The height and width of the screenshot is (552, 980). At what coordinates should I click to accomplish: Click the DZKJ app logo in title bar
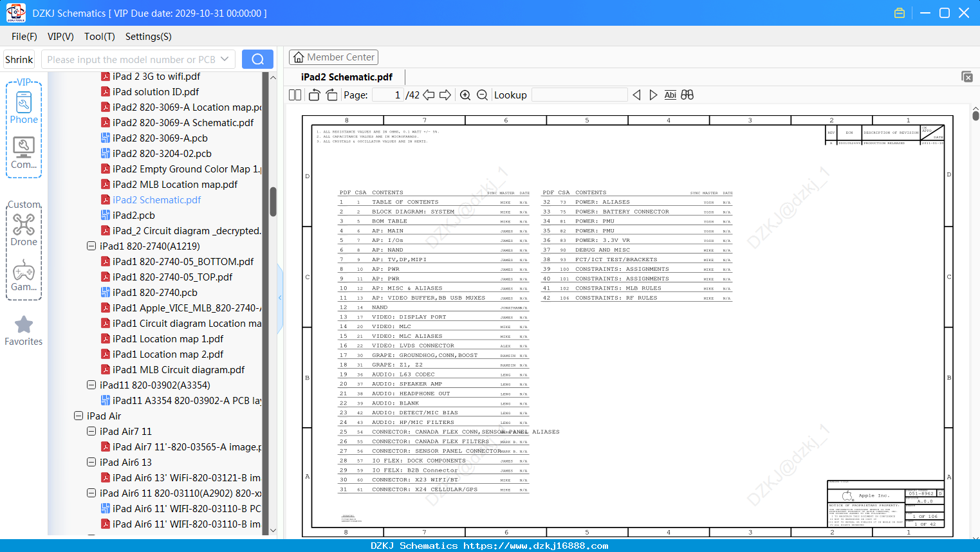(15, 13)
